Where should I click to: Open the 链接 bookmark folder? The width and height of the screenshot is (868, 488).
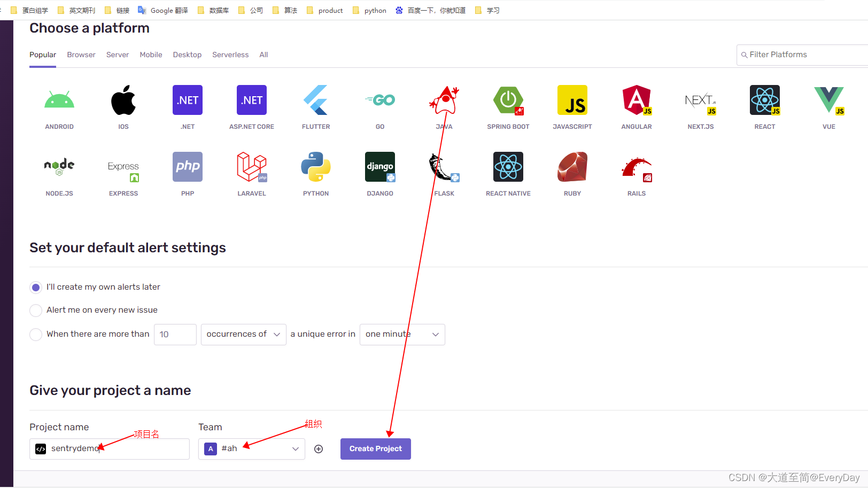tap(117, 10)
